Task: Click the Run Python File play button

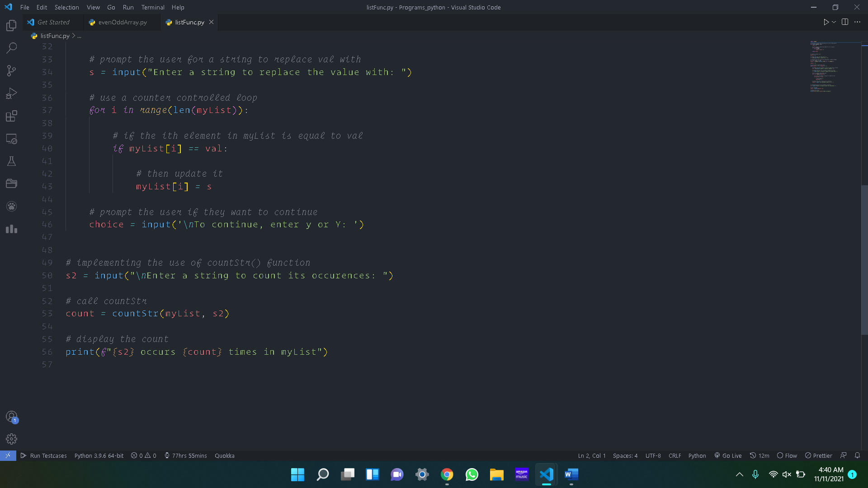Action: pyautogui.click(x=826, y=22)
